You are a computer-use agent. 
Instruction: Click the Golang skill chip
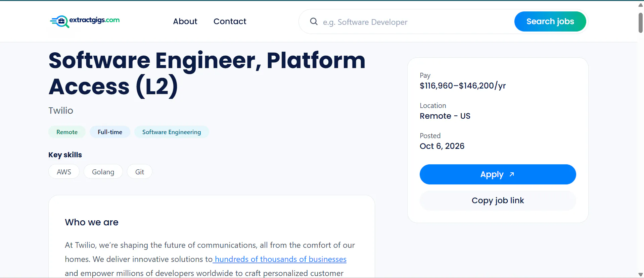(103, 172)
